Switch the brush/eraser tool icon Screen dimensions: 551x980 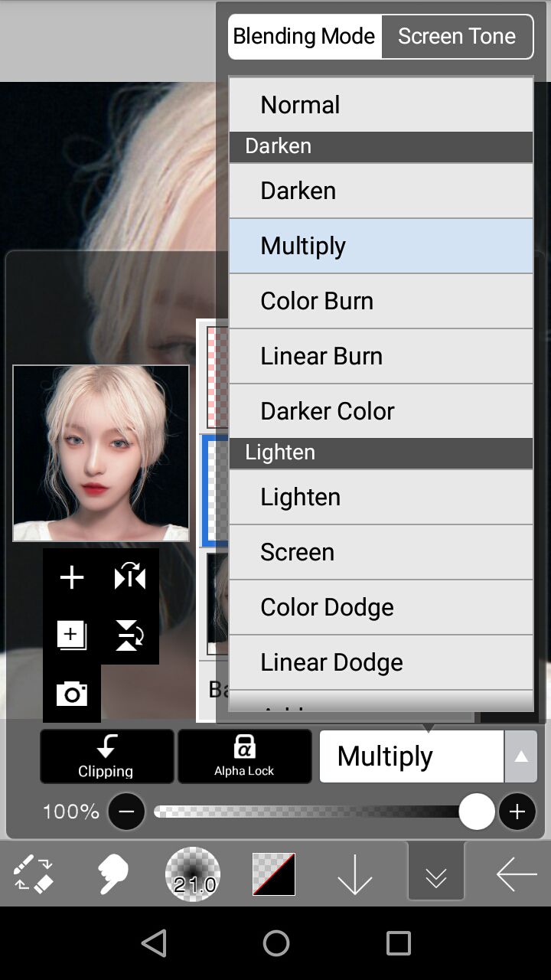coord(34,874)
